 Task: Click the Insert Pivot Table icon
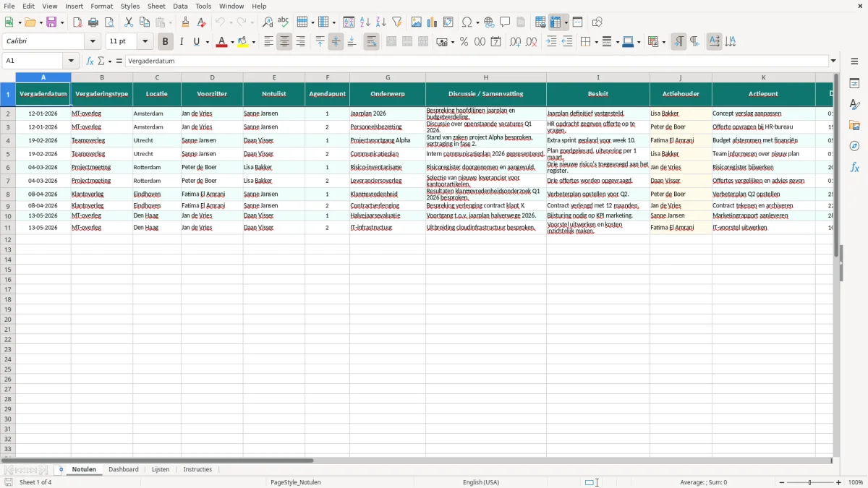[448, 22]
